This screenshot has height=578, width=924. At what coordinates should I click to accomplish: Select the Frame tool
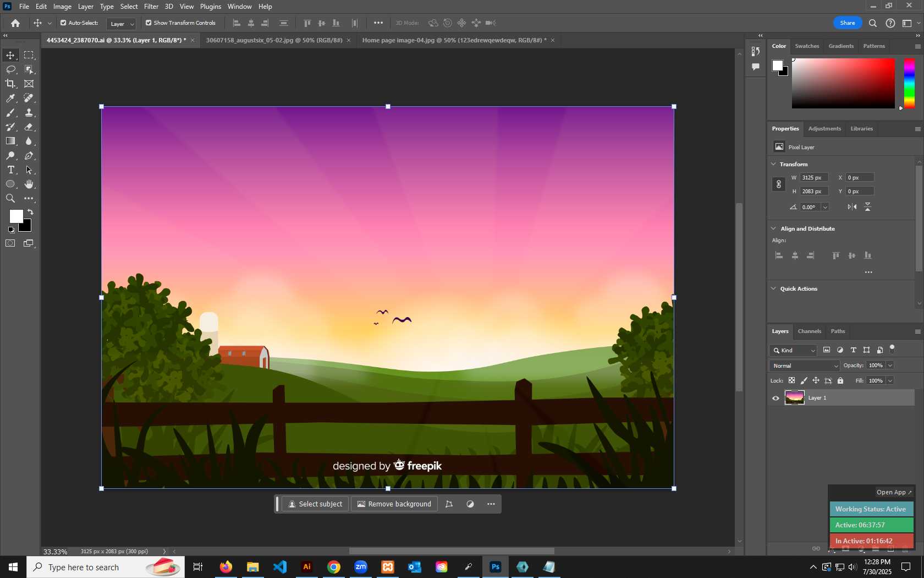[x=29, y=84]
